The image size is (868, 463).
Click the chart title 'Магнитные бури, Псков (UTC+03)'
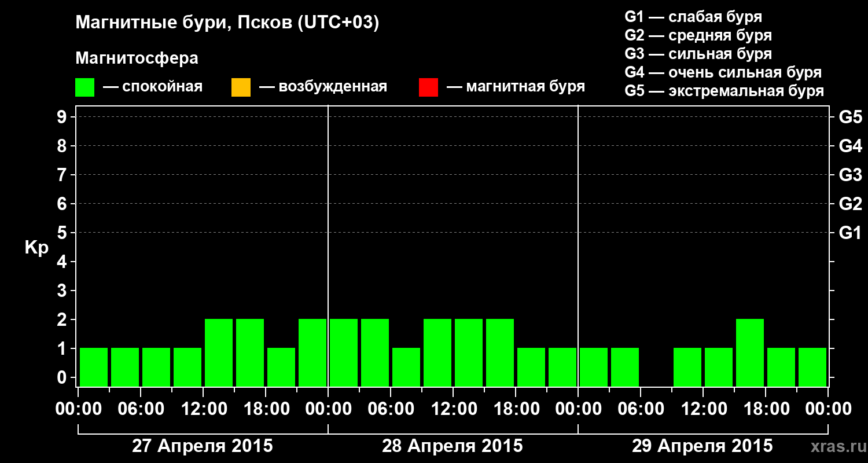(x=227, y=23)
